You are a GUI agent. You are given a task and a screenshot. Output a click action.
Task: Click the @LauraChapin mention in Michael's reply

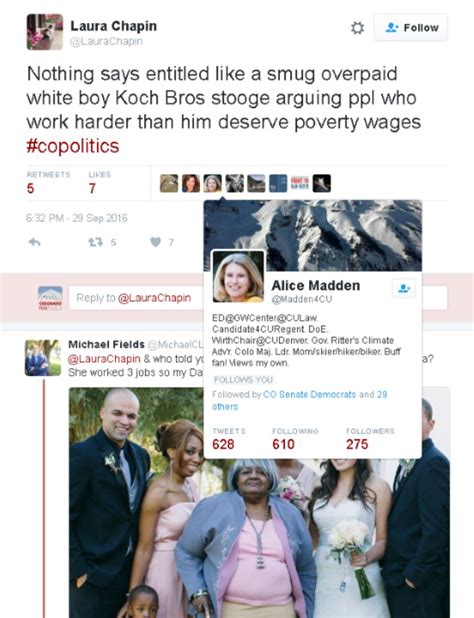104,359
